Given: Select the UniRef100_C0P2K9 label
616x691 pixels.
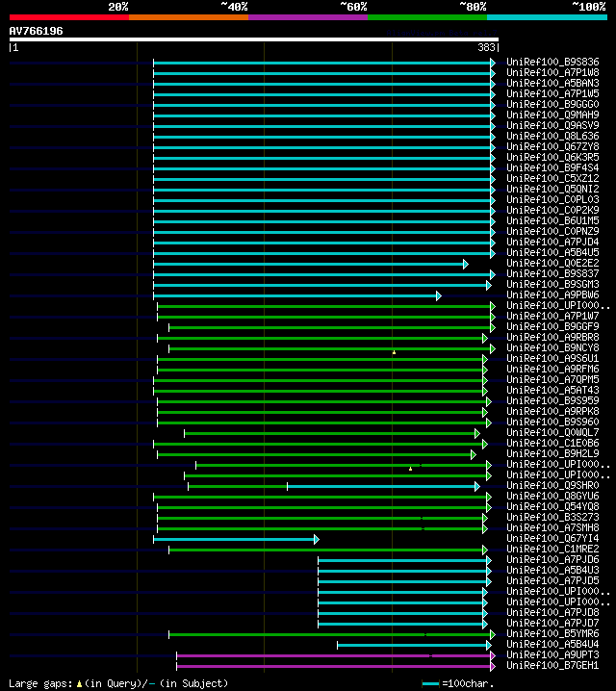Looking at the screenshot, I should [552, 210].
